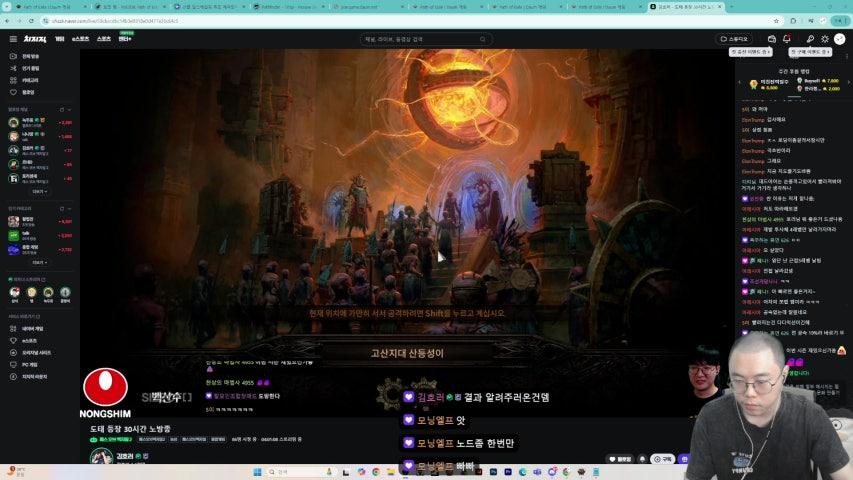Open the category sidebar item
The height and width of the screenshot is (480, 853).
pos(26,80)
